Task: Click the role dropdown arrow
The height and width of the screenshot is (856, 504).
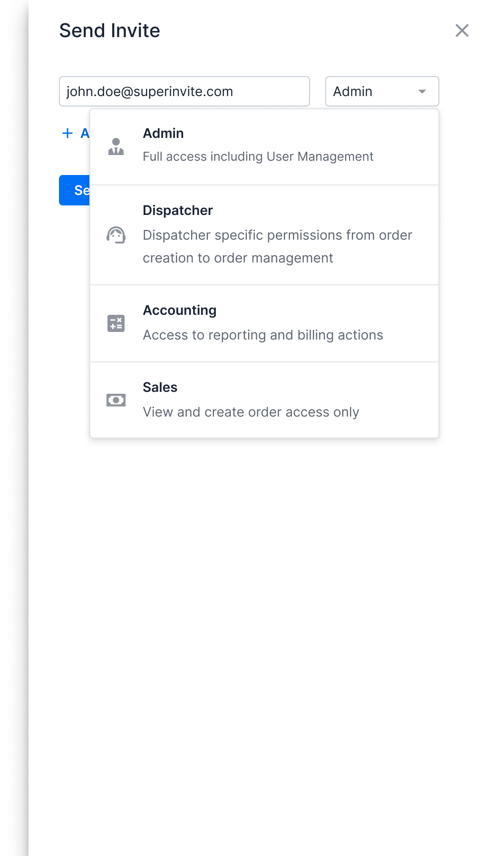Action: (422, 91)
